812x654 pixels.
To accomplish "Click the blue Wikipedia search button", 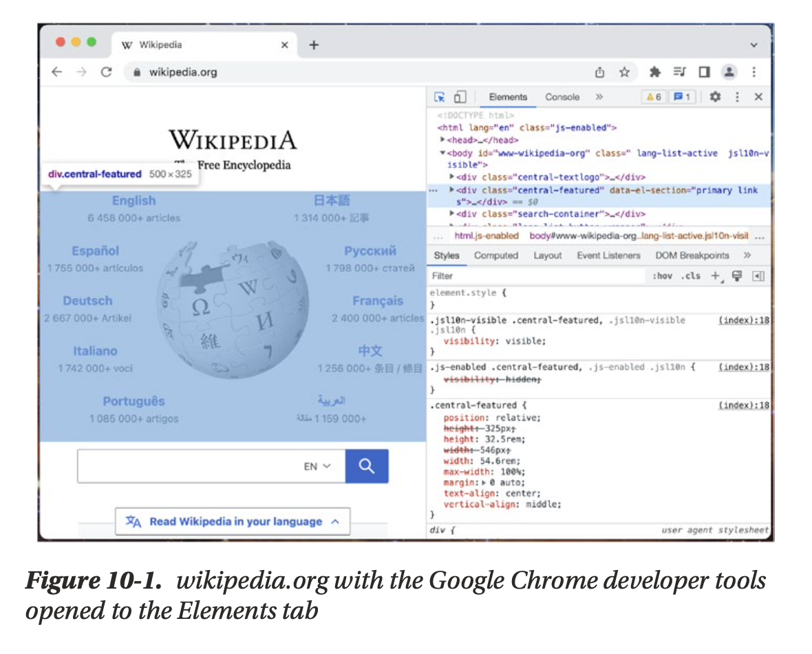I will (366, 466).
